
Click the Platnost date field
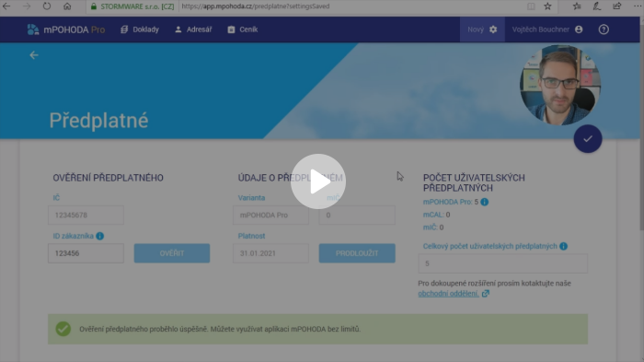[x=270, y=253]
